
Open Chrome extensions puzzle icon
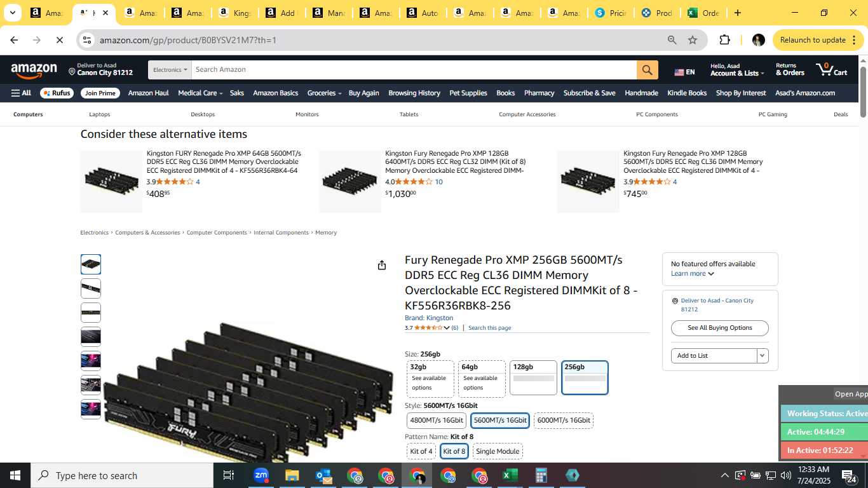click(x=724, y=40)
